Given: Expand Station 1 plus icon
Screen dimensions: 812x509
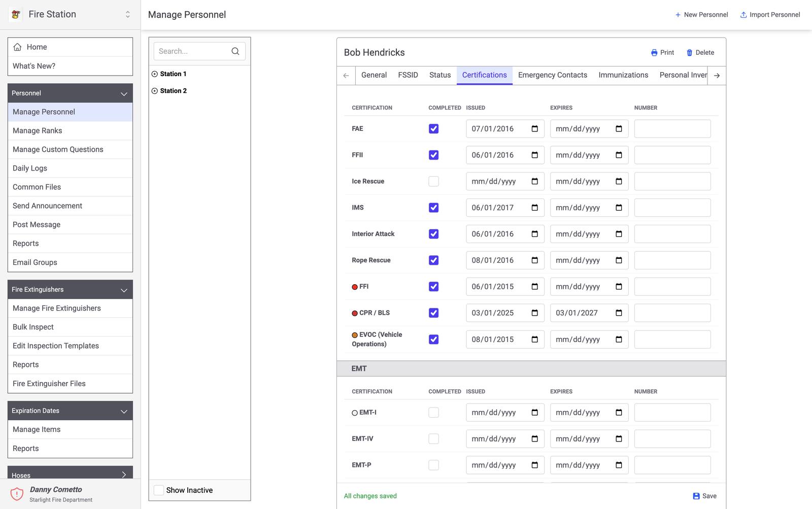Looking at the screenshot, I should click(155, 74).
